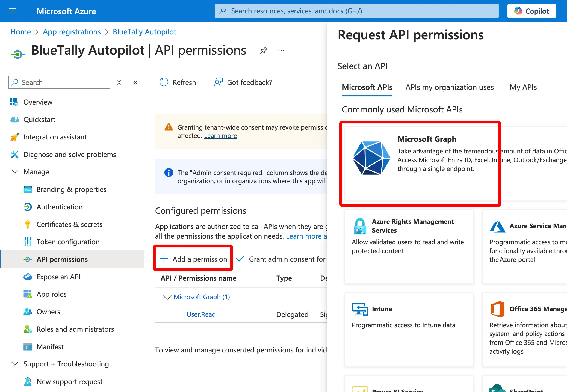Pin the API permissions blade
567x392 pixels.
click(264, 50)
